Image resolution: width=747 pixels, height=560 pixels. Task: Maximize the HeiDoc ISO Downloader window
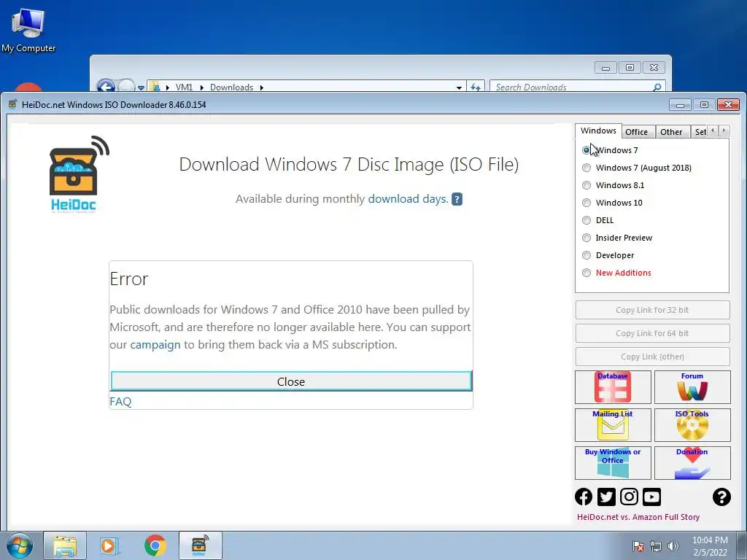704,105
